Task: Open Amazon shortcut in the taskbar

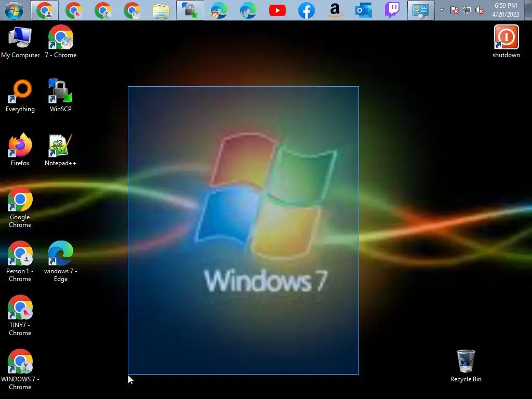Action: [335, 10]
